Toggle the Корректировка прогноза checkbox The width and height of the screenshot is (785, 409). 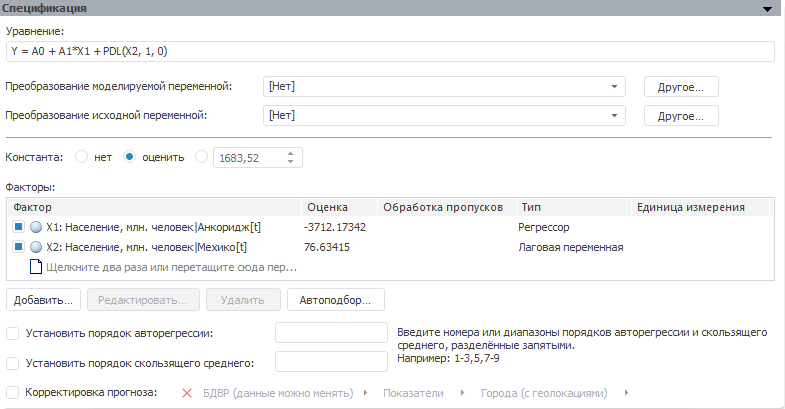tap(13, 393)
